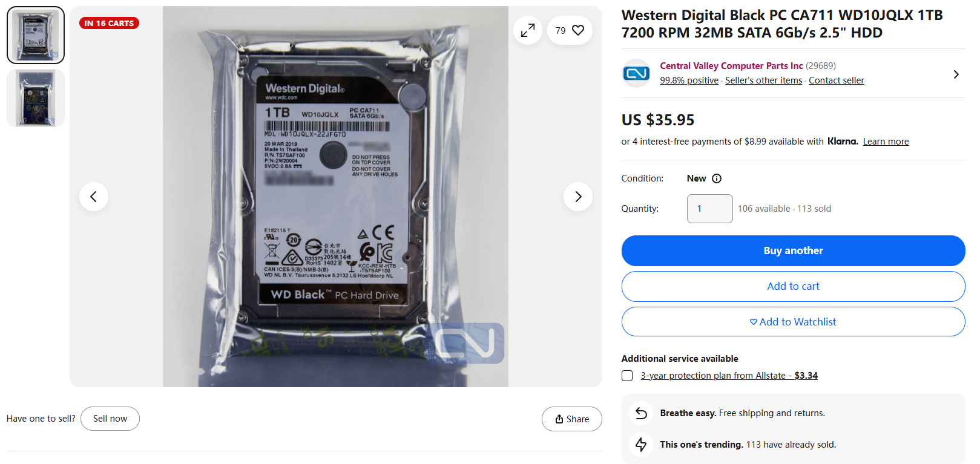The image size is (980, 464).
Task: Open the Klarna Learn more link
Action: [886, 142]
